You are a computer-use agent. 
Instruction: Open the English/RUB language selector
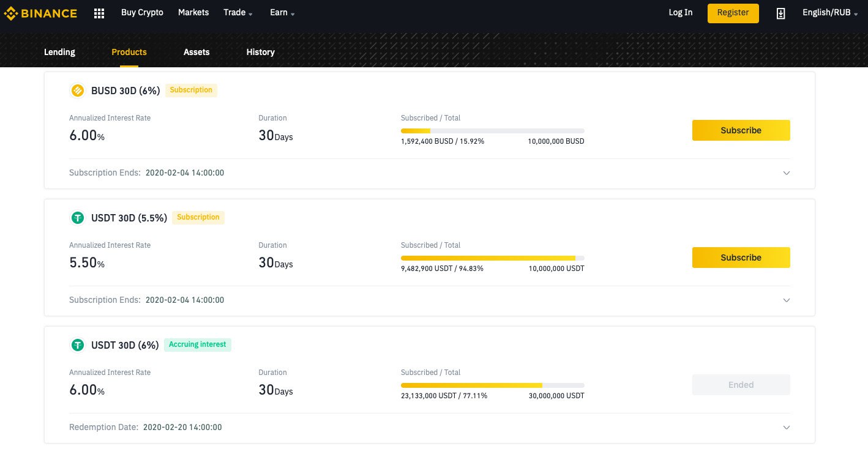[x=831, y=12]
